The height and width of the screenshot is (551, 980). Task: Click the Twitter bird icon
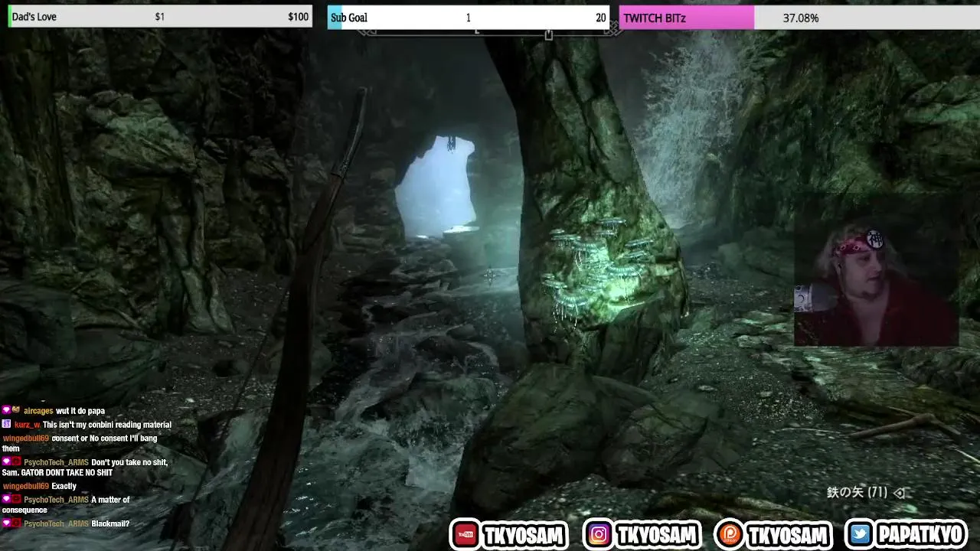[861, 535]
